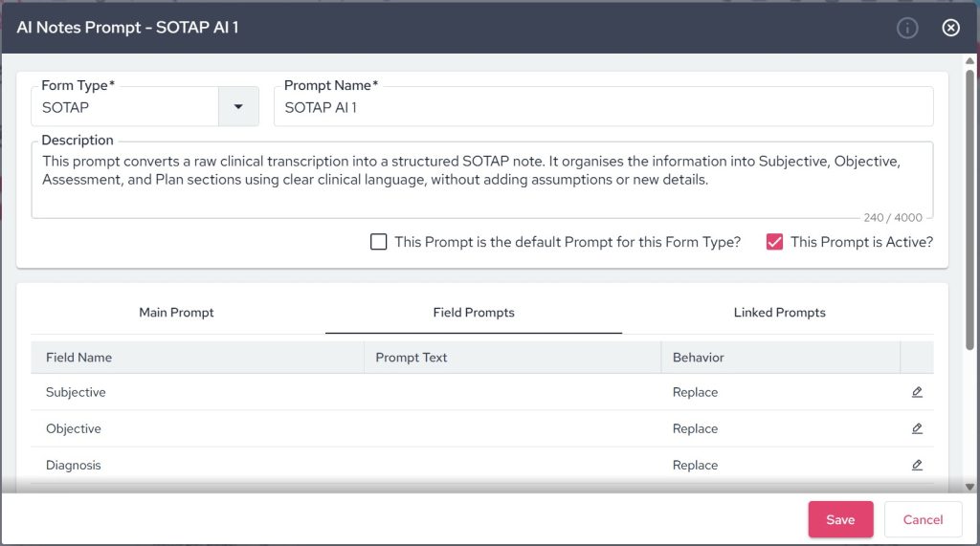Open the Linked Prompts tab
980x546 pixels.
(x=779, y=313)
